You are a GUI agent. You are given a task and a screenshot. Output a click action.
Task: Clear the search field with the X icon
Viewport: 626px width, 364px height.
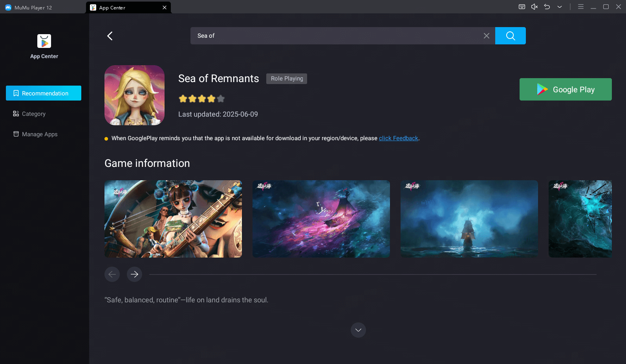[x=486, y=36]
